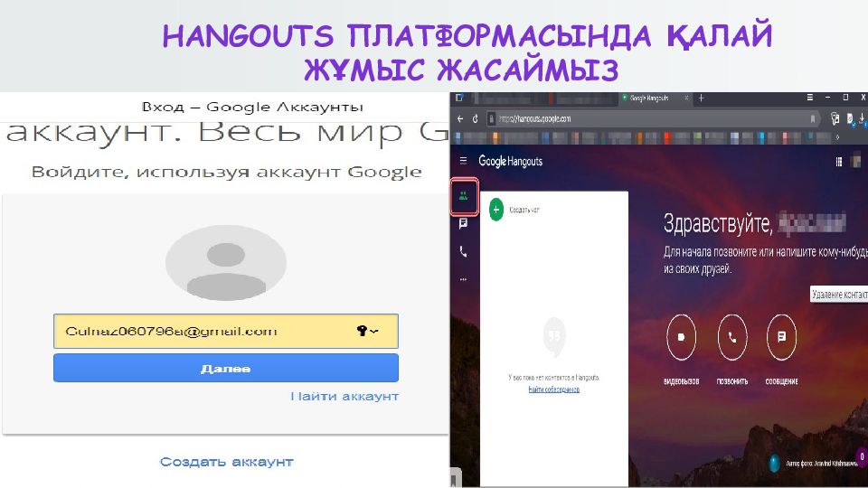Viewport: 868px width, 488px height.
Task: Open the Hangouts hamburger main menu
Action: click(x=463, y=161)
